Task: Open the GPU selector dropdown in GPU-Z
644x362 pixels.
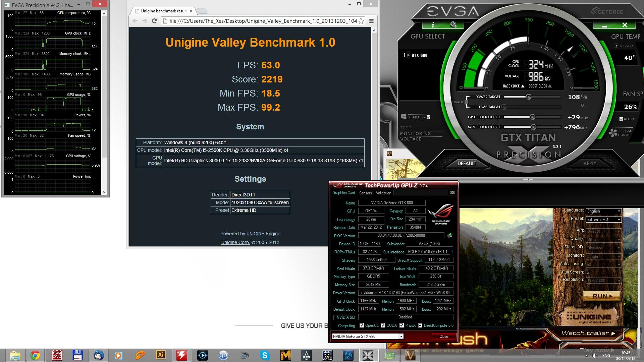Action: point(368,336)
